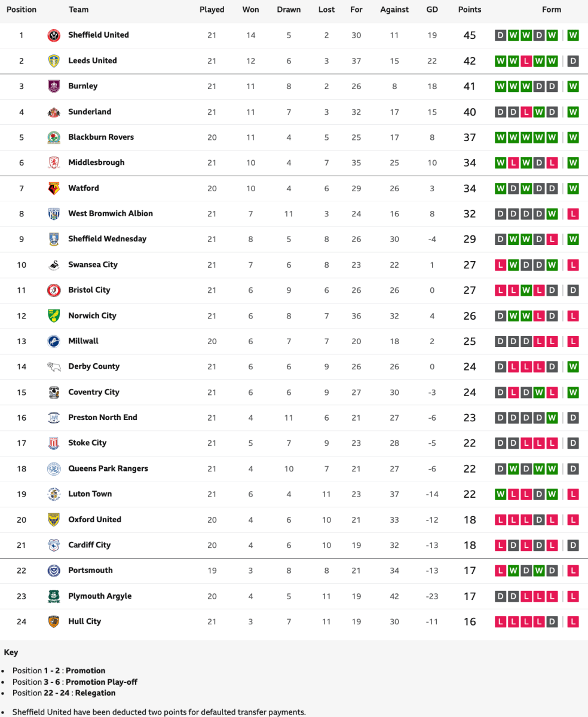The image size is (588, 717).
Task: Click the Norwich City crest icon
Action: point(54,315)
